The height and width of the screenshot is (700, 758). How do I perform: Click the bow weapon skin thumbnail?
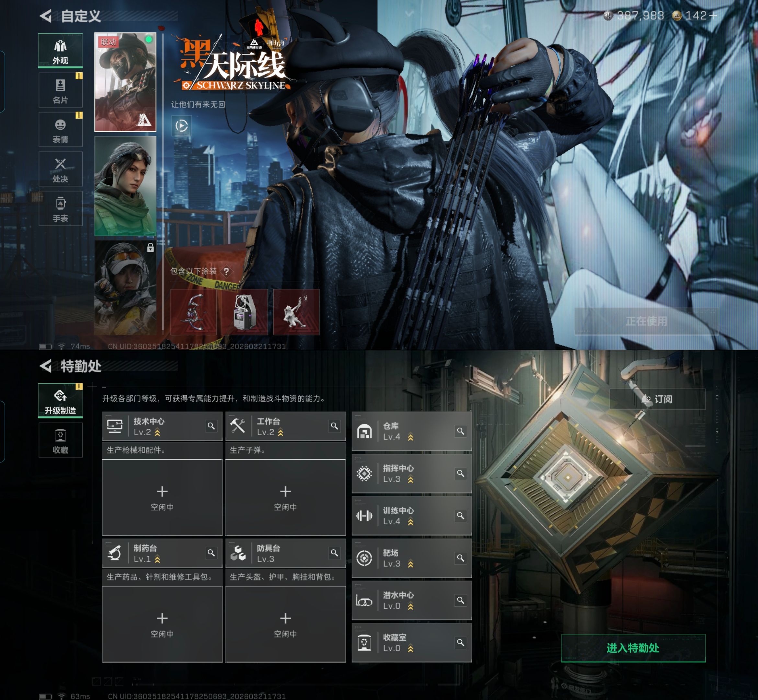click(193, 312)
